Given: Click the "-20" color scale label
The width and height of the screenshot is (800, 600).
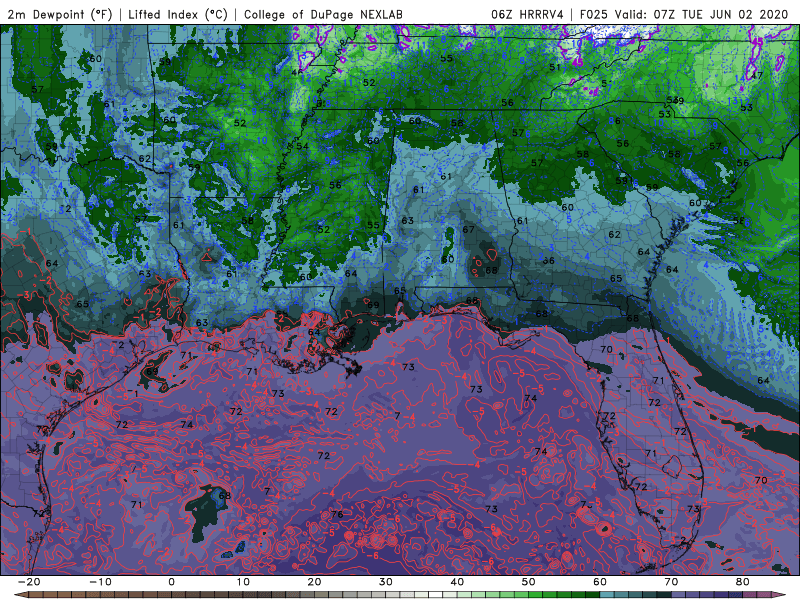Looking at the screenshot, I should tap(29, 582).
